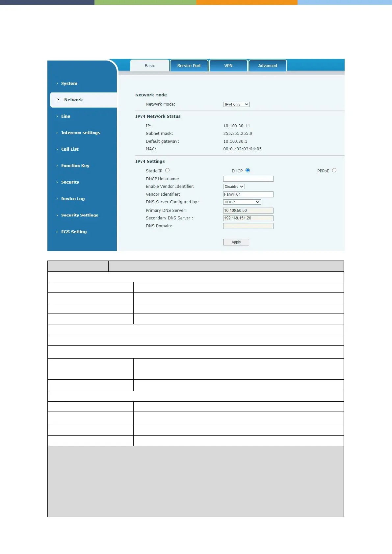Open Device Log in the sidebar
Viewport: 392px width, 554px height.
[73, 199]
